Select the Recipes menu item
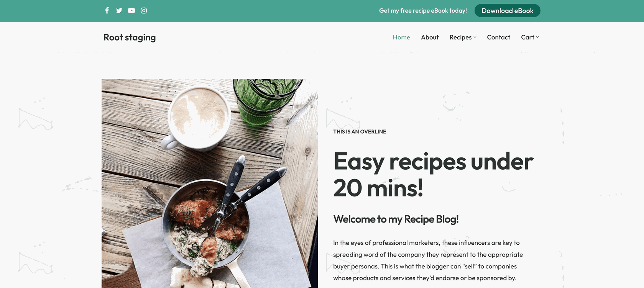 click(x=460, y=37)
